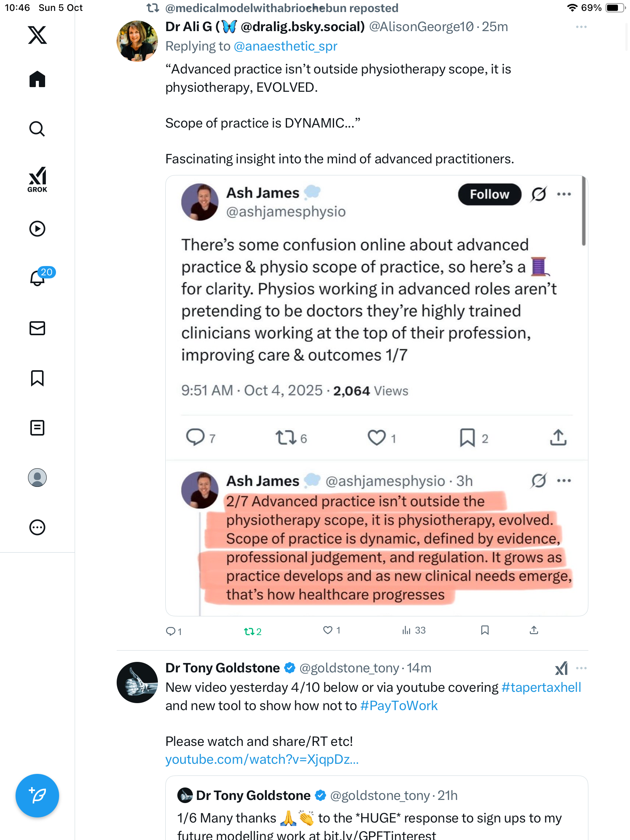This screenshot has width=630, height=840.
Task: Open Direct Messages envelope icon
Action: (x=37, y=328)
